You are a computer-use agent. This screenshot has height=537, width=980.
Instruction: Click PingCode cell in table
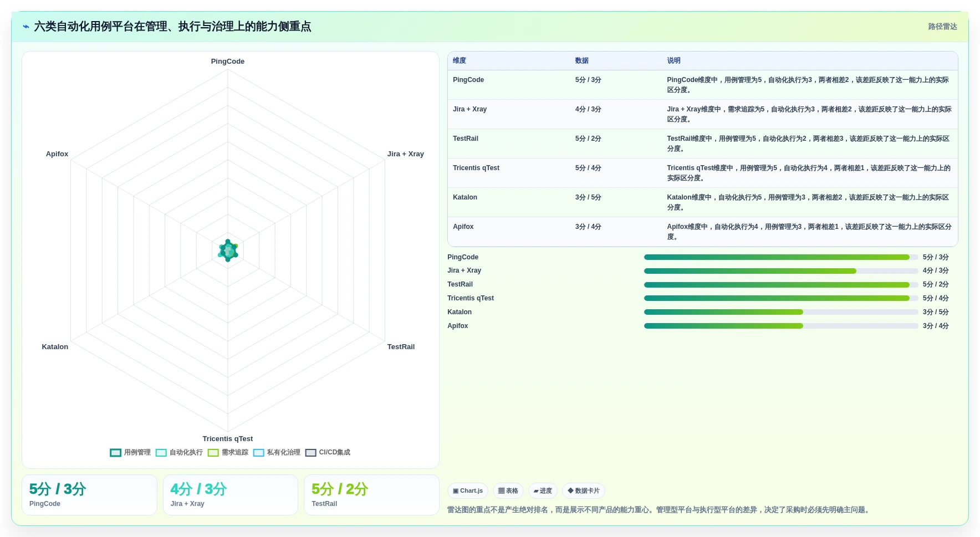468,80
